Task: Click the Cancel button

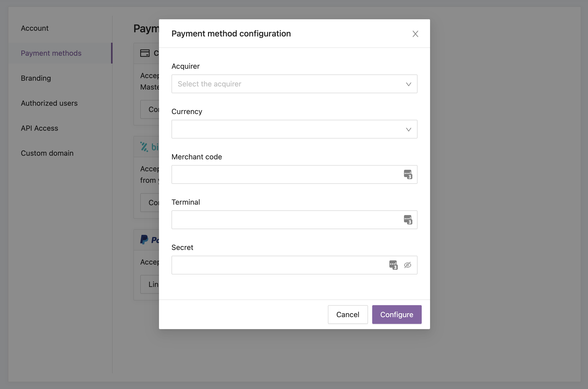Action: (x=348, y=315)
